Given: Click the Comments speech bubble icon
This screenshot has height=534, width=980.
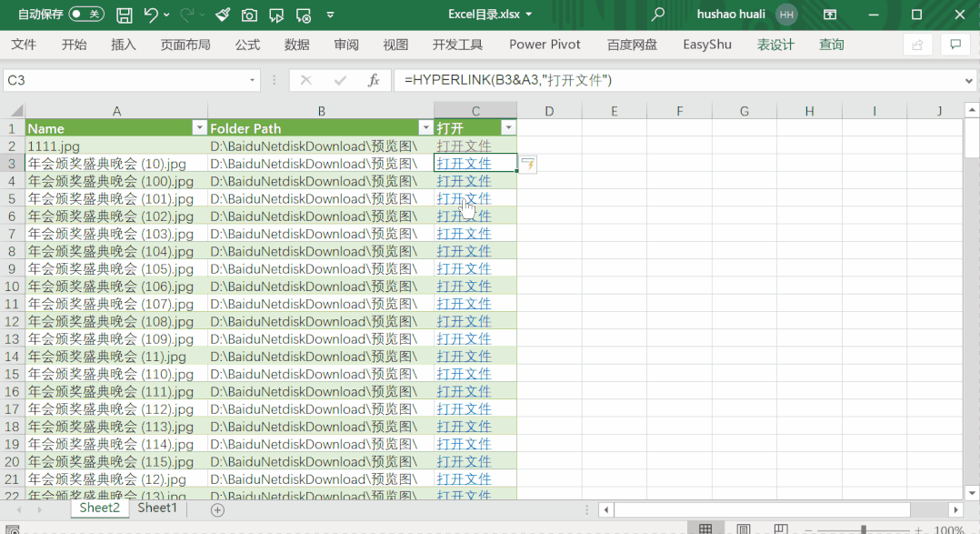Looking at the screenshot, I should click(x=955, y=45).
